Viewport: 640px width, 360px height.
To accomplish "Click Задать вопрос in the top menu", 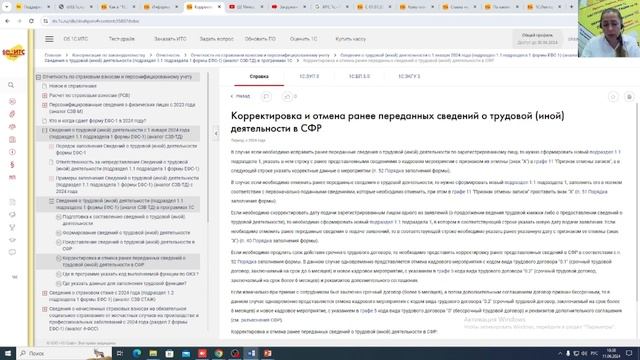I will point(216,39).
